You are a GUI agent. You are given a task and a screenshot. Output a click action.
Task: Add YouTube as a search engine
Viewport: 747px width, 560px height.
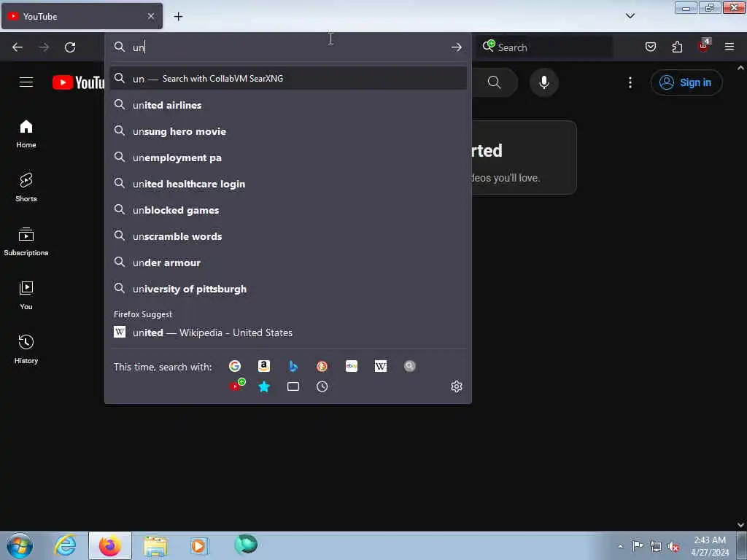(237, 385)
